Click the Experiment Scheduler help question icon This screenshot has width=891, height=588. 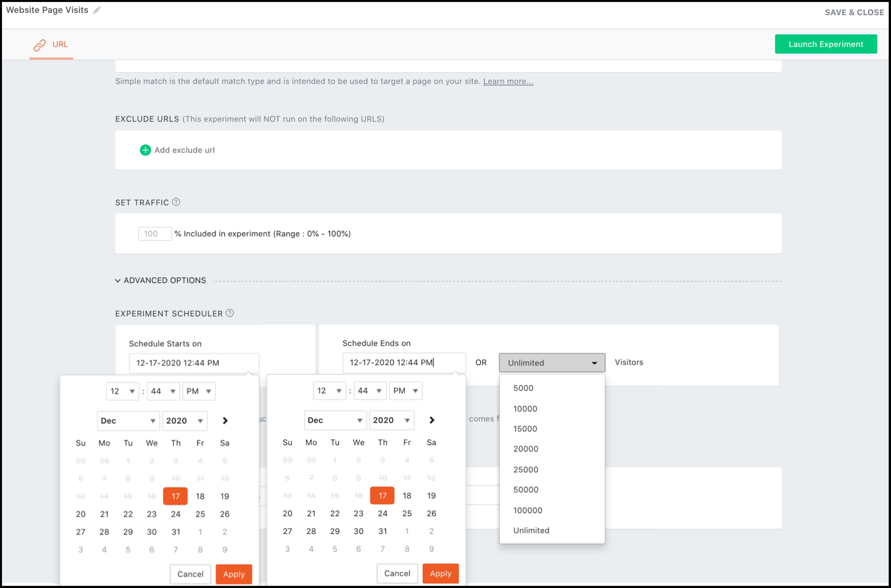click(230, 313)
